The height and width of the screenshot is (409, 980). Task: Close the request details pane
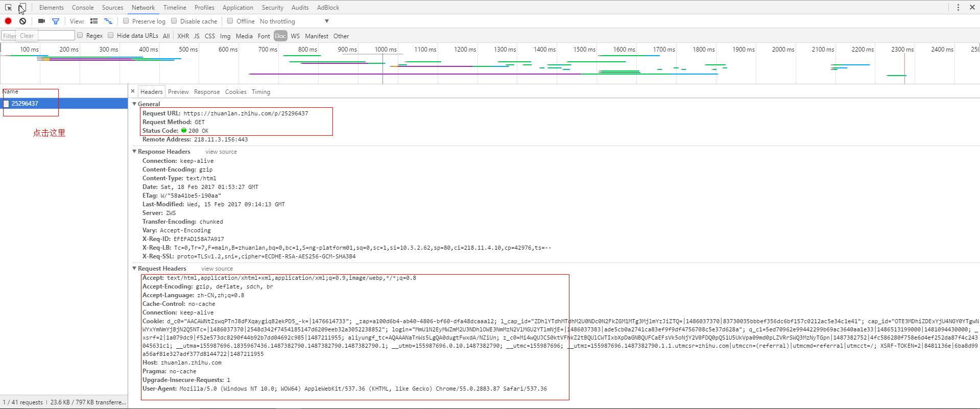(x=133, y=91)
